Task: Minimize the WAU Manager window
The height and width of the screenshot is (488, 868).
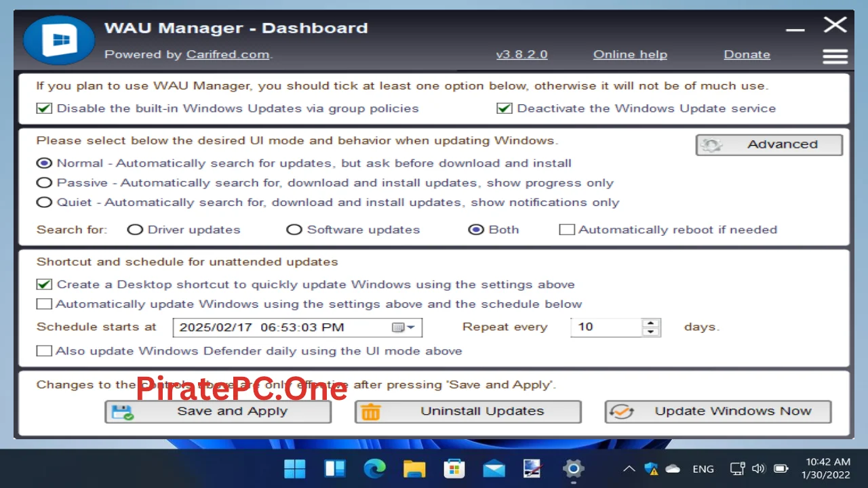Action: pos(795,28)
